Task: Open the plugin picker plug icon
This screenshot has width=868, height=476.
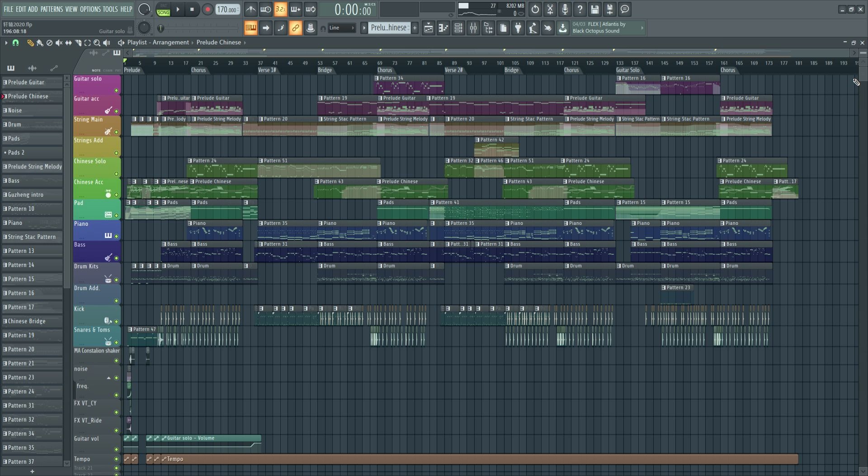Action: coord(518,28)
